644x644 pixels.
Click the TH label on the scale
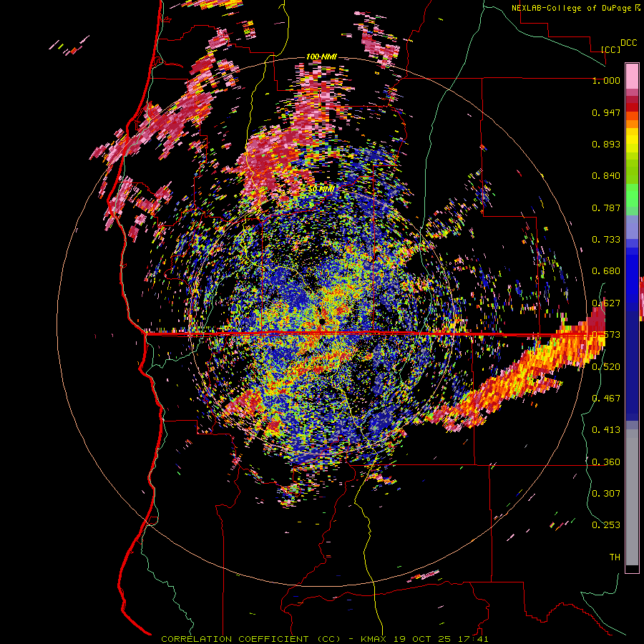pyautogui.click(x=615, y=557)
